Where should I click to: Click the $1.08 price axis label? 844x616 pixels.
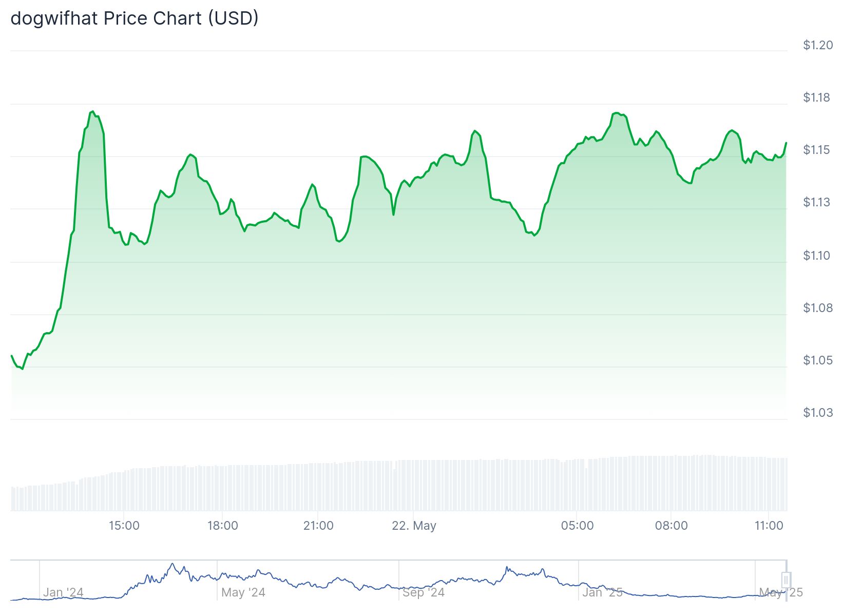[x=818, y=308]
